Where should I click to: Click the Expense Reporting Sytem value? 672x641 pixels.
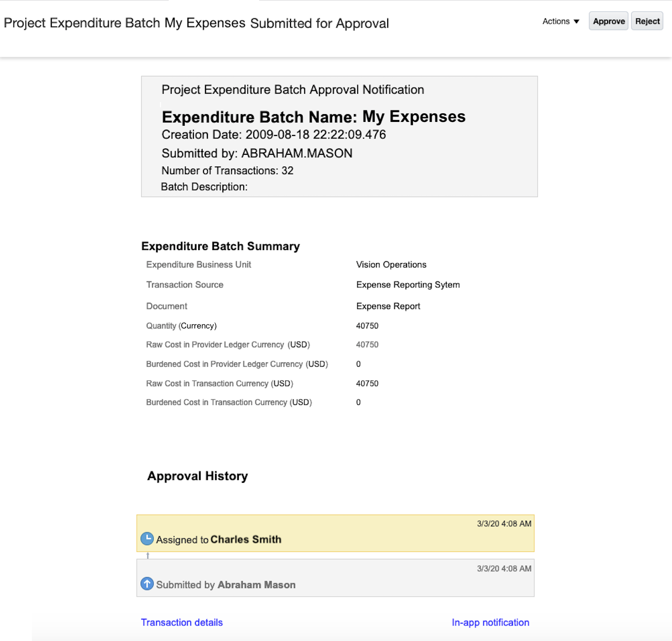point(408,285)
